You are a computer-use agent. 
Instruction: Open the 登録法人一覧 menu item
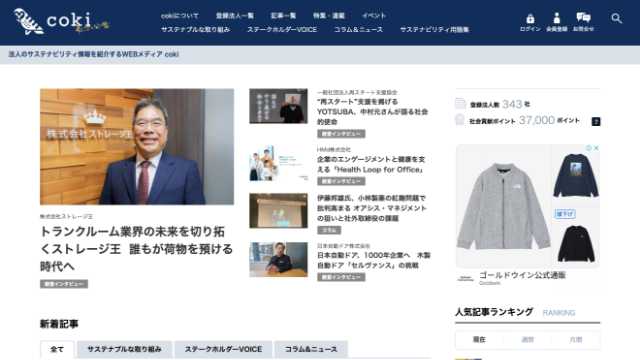(235, 16)
